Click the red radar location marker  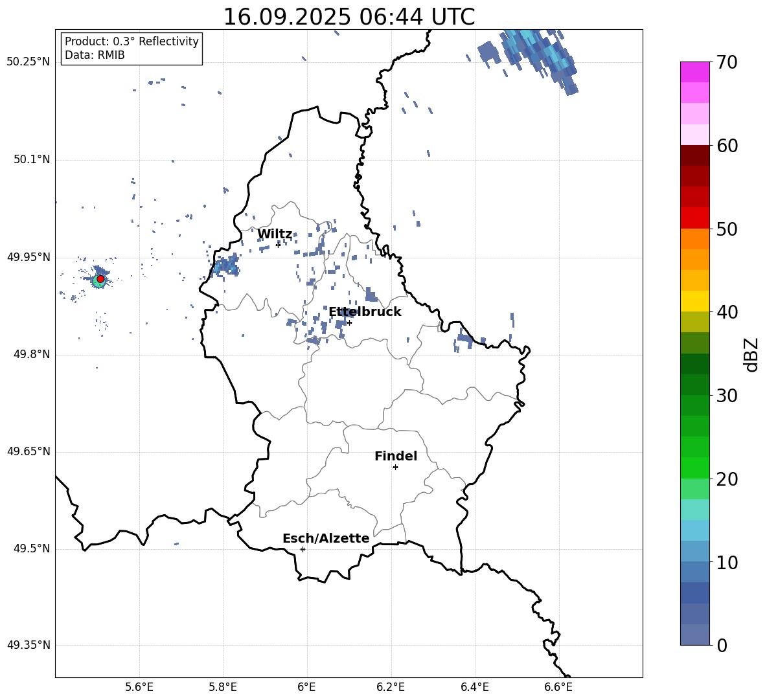(100, 279)
